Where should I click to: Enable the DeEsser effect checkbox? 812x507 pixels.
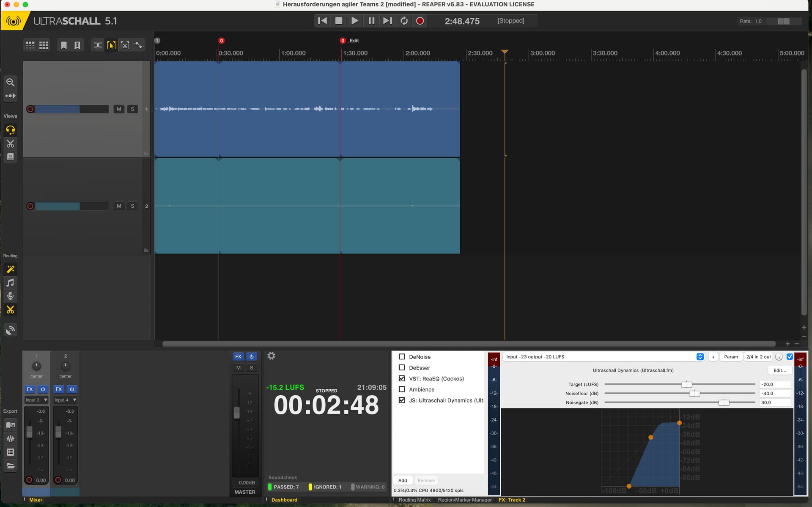point(402,368)
